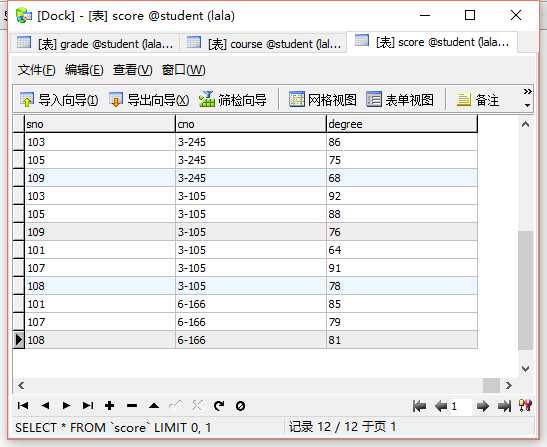Sort by the sno column header
Image resolution: width=547 pixels, height=447 pixels.
tap(100, 124)
